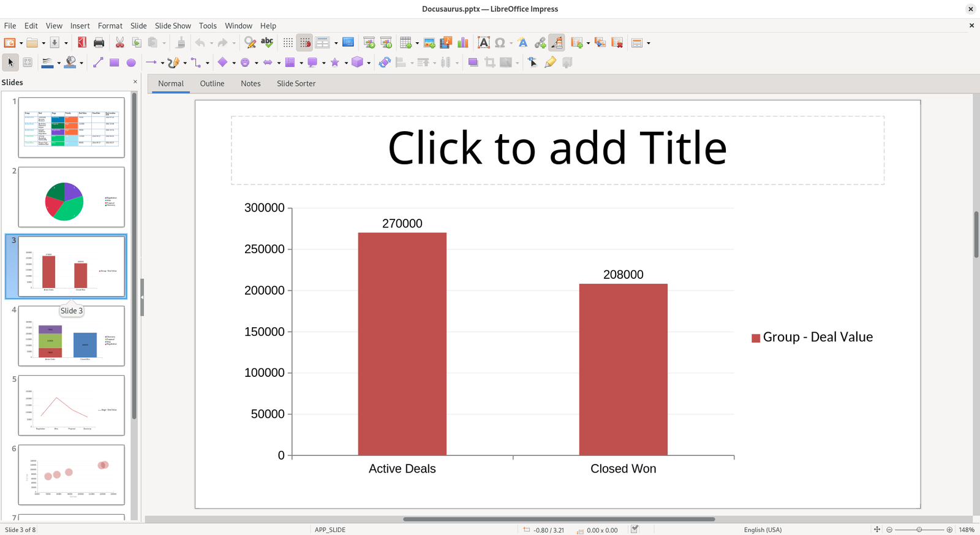Click the horizontal scrollbar below the slide
Screen dimensions: 980x535
tap(559, 519)
